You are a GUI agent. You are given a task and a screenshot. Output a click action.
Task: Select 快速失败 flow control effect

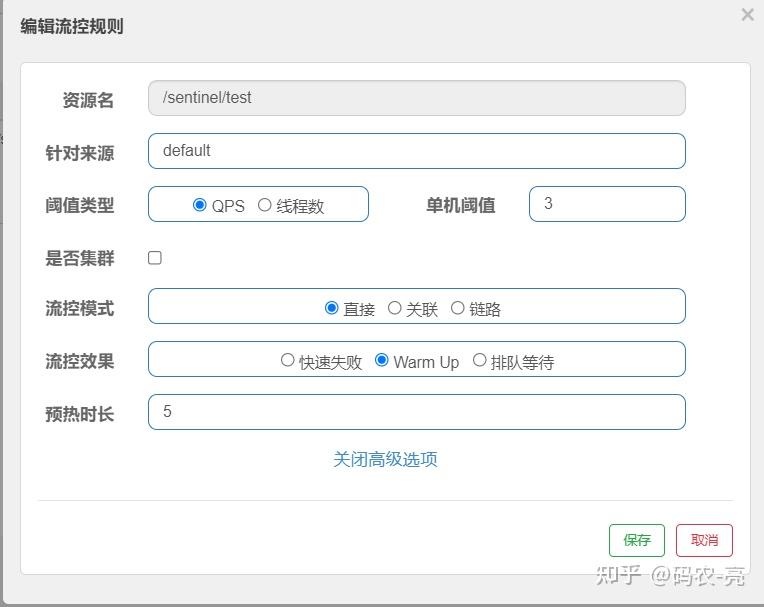pos(287,360)
